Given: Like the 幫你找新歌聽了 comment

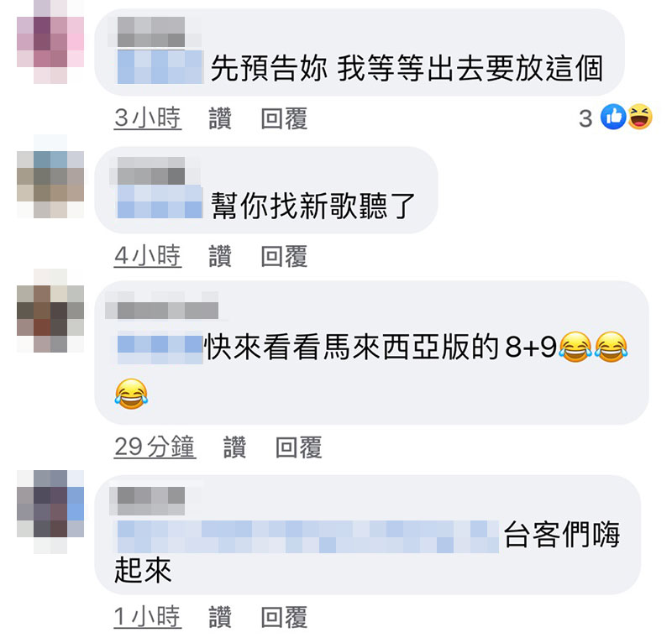Looking at the screenshot, I should coord(220,256).
